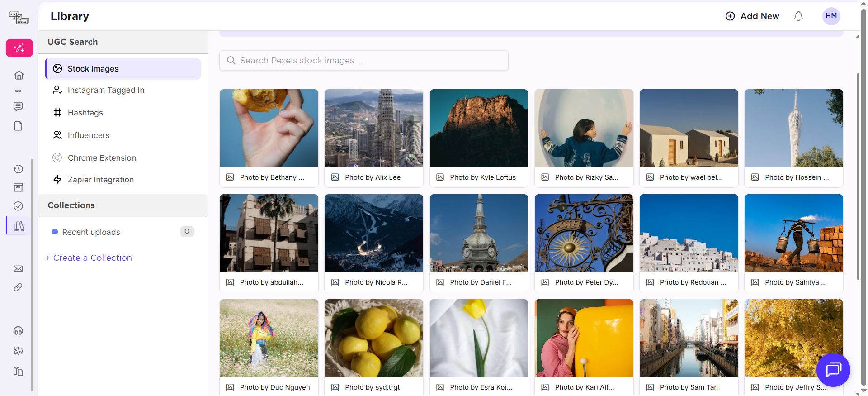Select the canal city photo by Sam Tan
This screenshot has width=868, height=396.
tap(689, 338)
